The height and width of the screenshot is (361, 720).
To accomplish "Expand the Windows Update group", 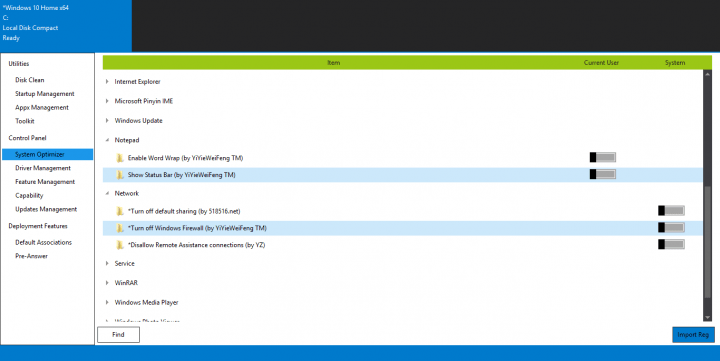I will click(x=107, y=121).
